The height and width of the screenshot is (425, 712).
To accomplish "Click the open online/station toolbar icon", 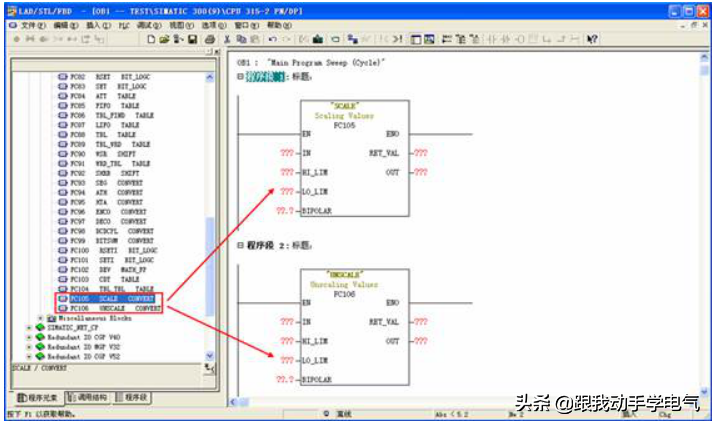I will 178,40.
